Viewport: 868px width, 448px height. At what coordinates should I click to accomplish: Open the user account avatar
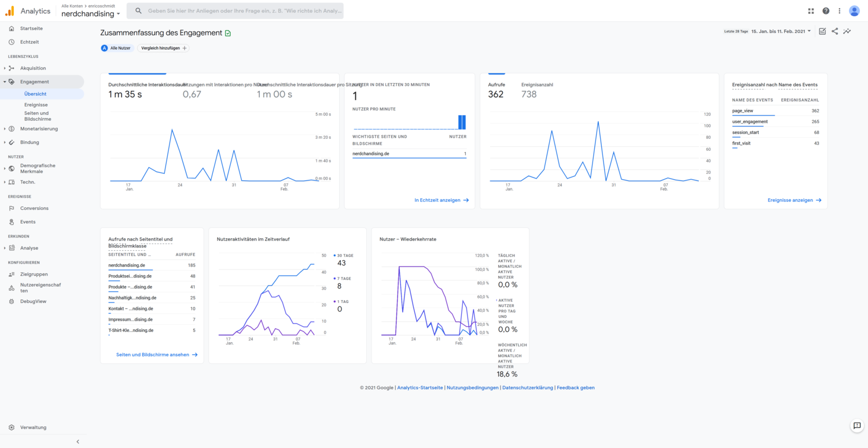854,11
